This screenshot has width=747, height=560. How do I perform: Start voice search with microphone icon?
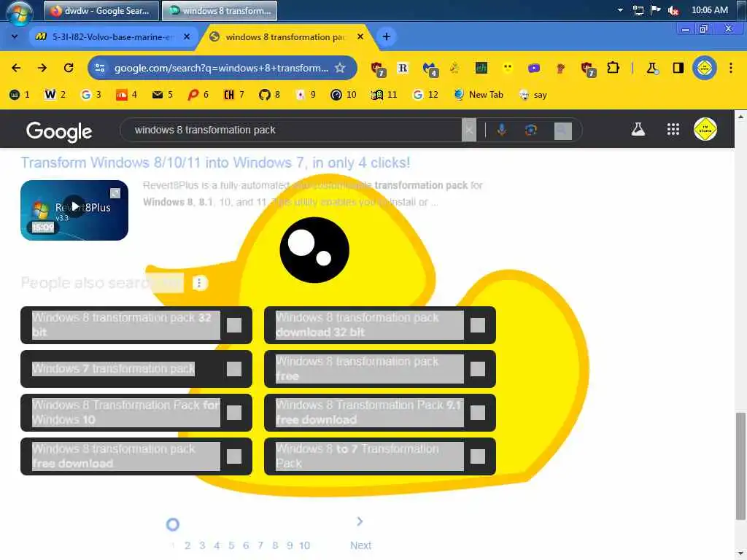(x=502, y=130)
